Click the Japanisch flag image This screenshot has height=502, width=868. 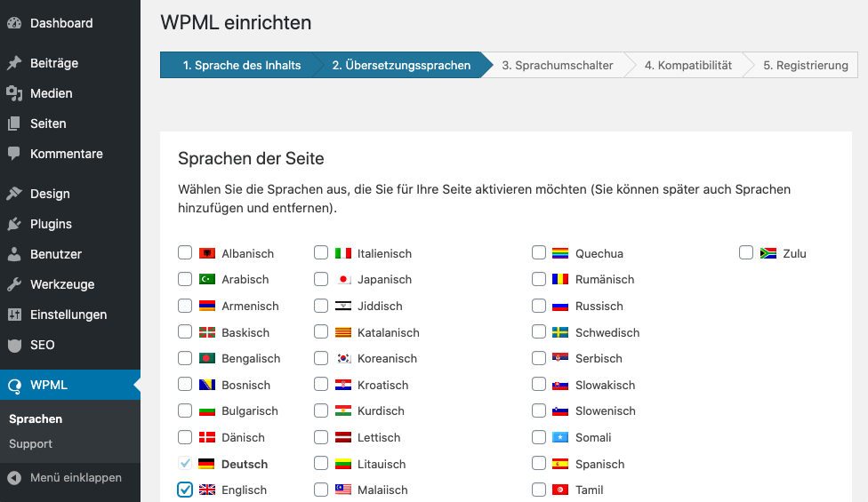pyautogui.click(x=344, y=279)
